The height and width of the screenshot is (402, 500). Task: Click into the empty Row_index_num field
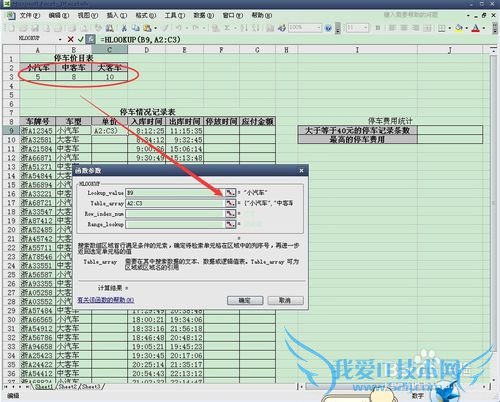pyautogui.click(x=175, y=213)
